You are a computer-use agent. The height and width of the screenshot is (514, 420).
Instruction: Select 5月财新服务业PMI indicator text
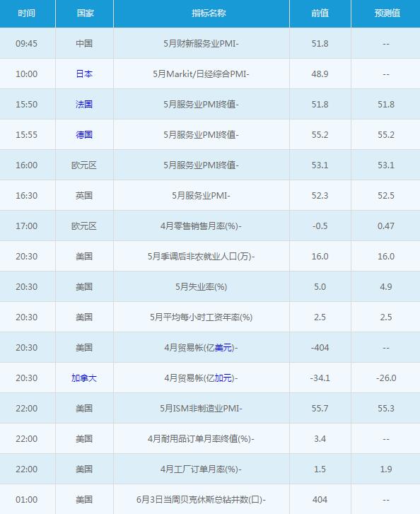[201, 44]
